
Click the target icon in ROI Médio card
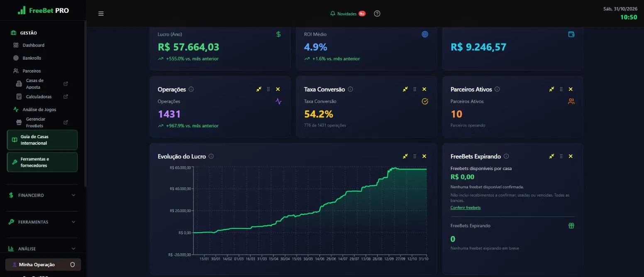[425, 34]
